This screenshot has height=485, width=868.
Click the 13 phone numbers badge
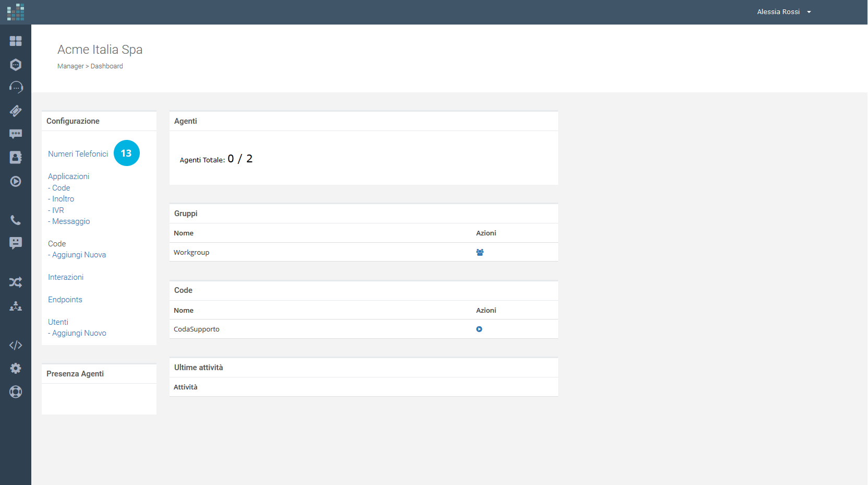pos(127,153)
